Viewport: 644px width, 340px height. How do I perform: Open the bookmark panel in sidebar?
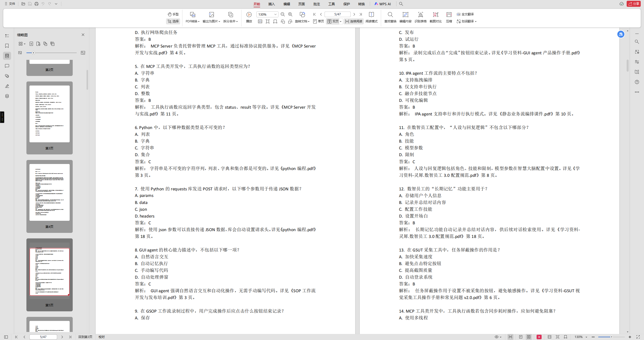(7, 46)
